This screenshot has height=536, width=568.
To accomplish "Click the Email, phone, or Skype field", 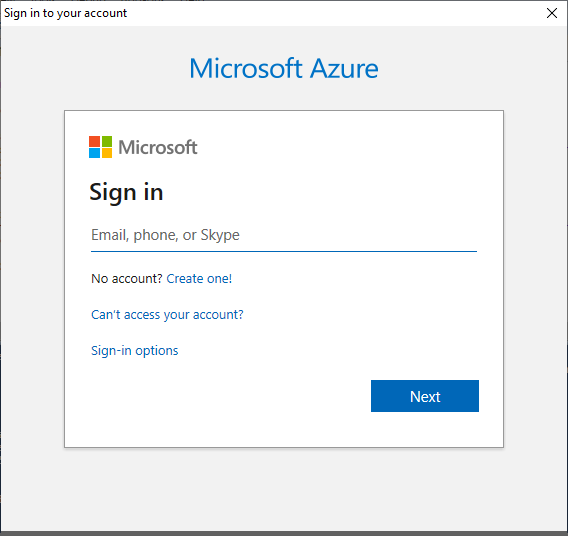I will pyautogui.click(x=284, y=235).
